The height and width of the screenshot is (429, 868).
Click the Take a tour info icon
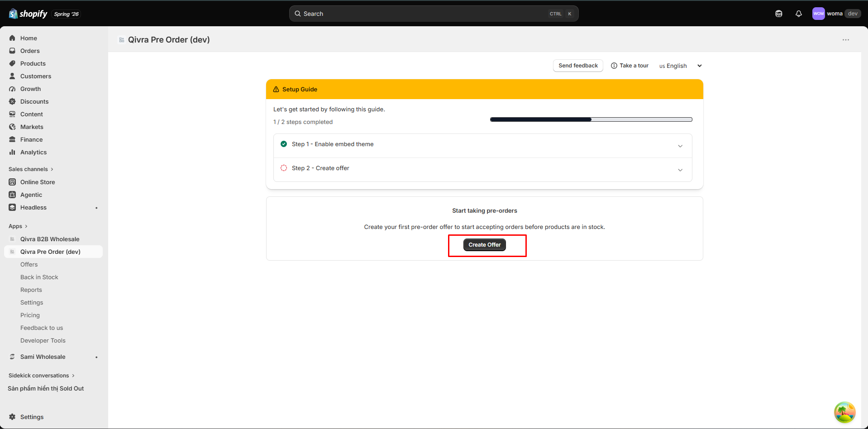click(x=614, y=66)
